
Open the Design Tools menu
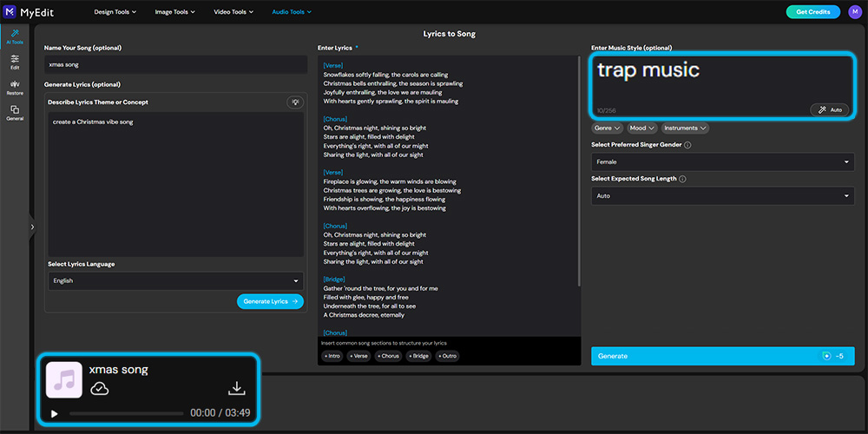point(115,11)
